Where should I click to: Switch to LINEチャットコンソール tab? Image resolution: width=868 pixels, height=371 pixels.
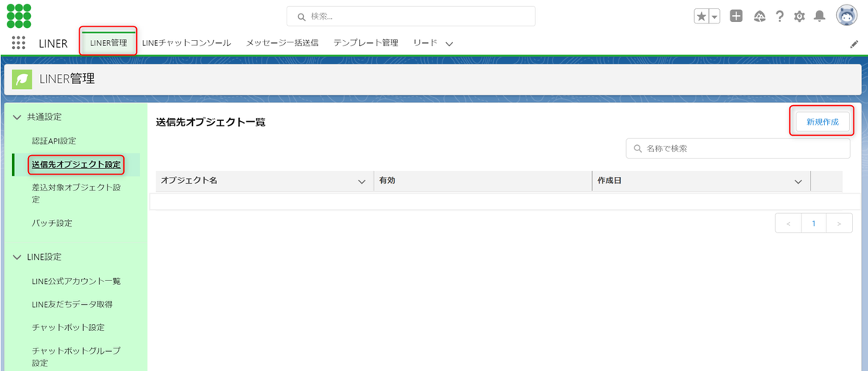click(187, 43)
